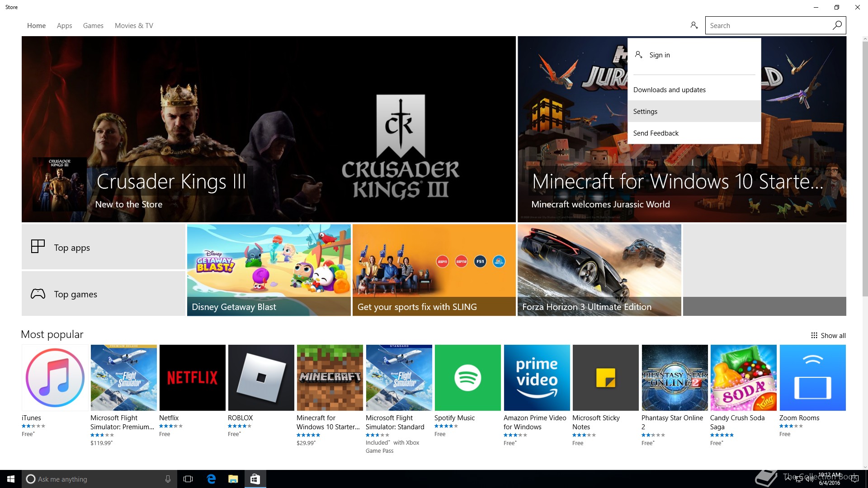Image resolution: width=868 pixels, height=488 pixels.
Task: Open the iTunes app tile icon
Action: coord(55,378)
